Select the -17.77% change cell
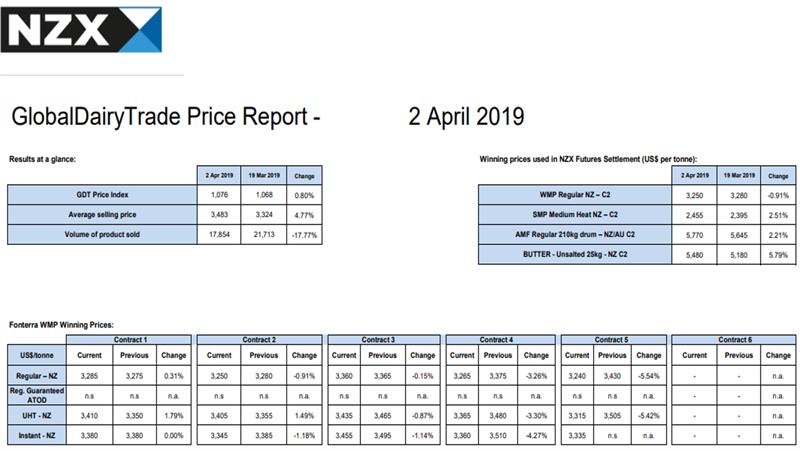 (x=303, y=235)
